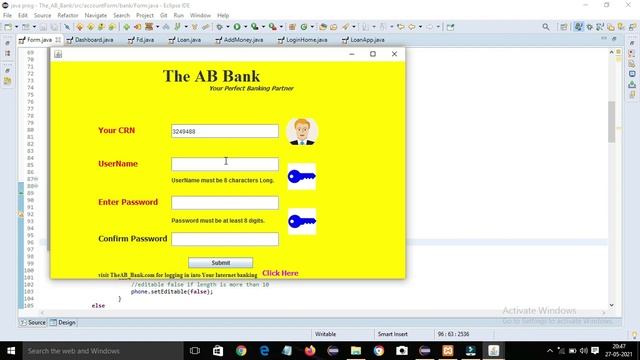Maximize the editor area in Eclipse
640x360 pixels.
click(614, 38)
